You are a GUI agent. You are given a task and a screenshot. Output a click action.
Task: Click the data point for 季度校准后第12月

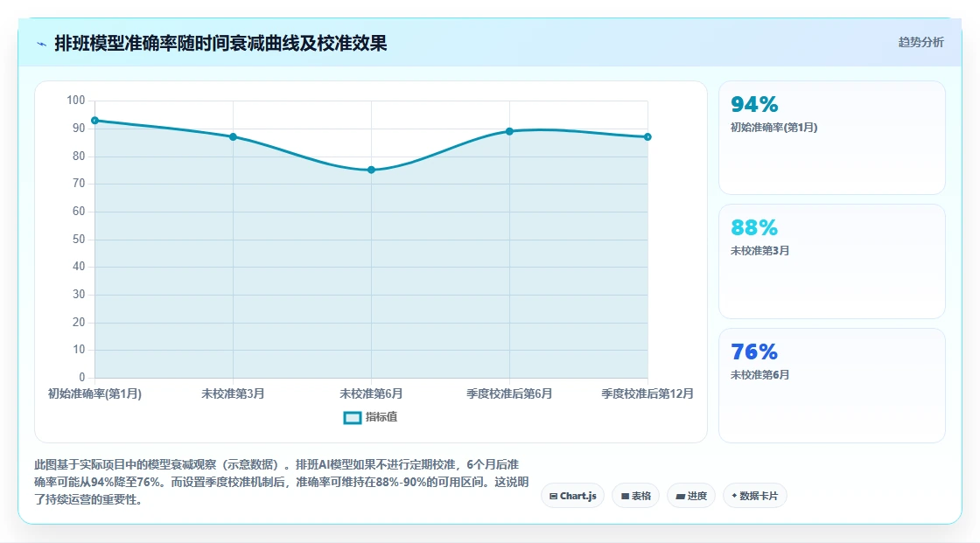tap(647, 137)
